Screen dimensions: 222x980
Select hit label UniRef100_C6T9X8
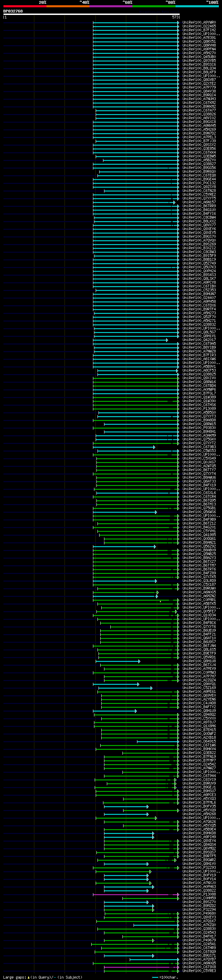199,967
